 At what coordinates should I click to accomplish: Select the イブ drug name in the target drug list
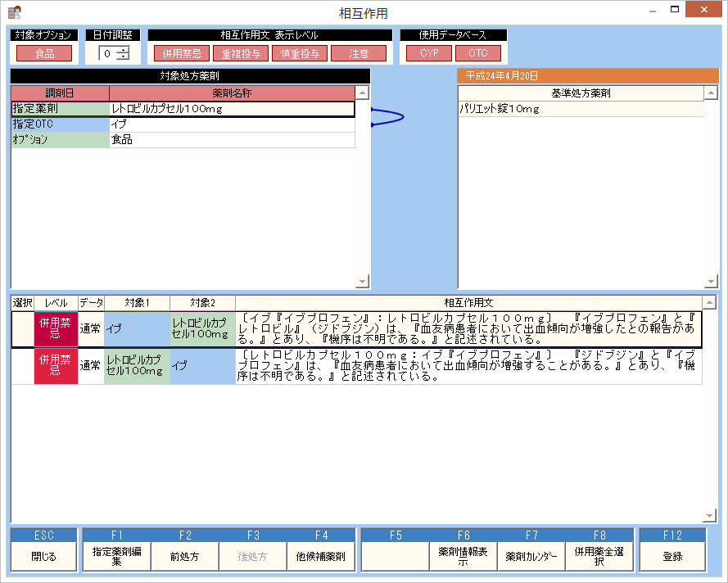[232, 124]
